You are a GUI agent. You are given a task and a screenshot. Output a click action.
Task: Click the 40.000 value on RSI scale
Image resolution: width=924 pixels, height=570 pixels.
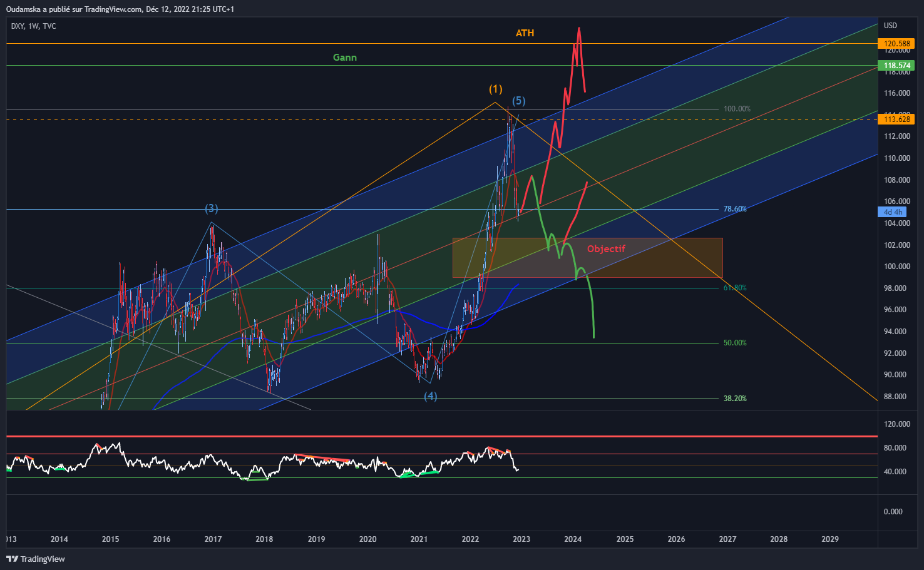pyautogui.click(x=895, y=472)
